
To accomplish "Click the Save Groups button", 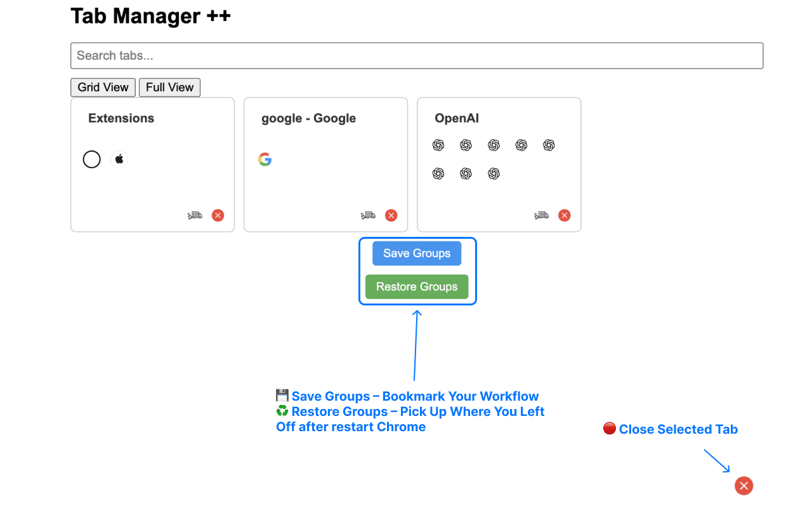I will point(417,253).
